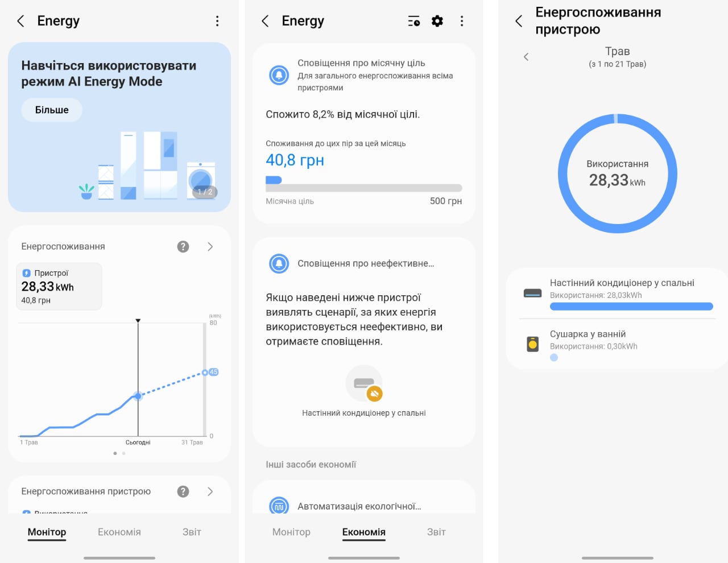The image size is (728, 563).
Task: Go back from the left Energy screen
Action: coord(20,21)
